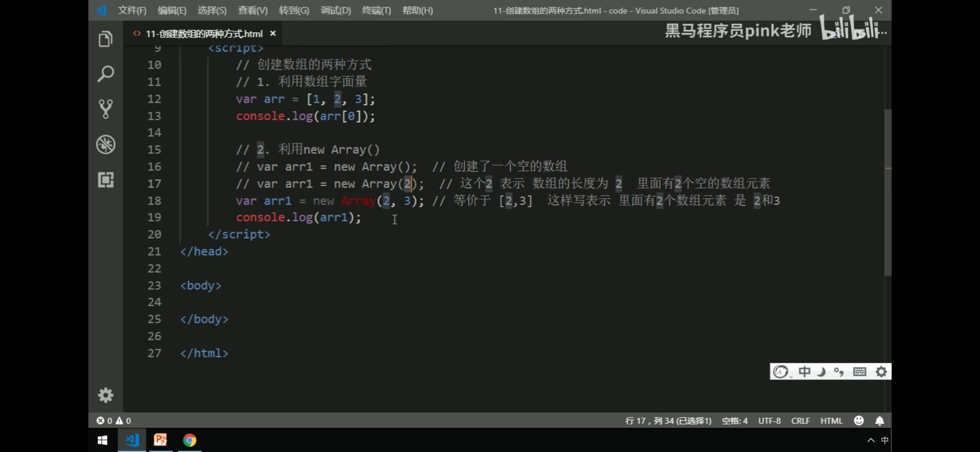Open the 选择(S) menu
This screenshot has width=980, height=452.
point(212,10)
